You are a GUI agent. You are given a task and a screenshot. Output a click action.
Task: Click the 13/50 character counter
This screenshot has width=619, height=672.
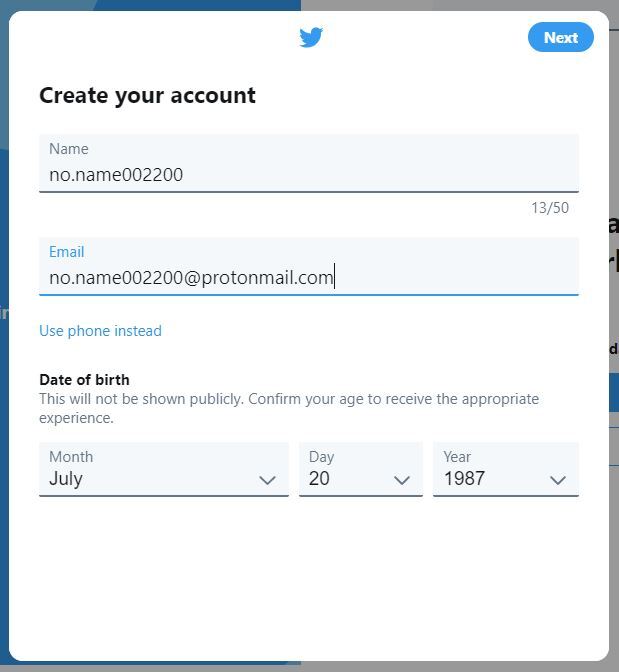coord(549,208)
